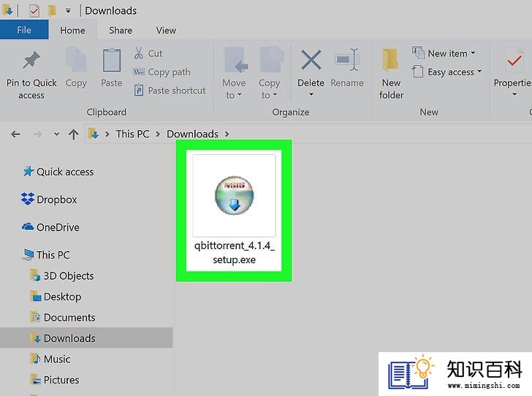Click the Rename icon
This screenshot has height=396, width=532.
(x=346, y=60)
